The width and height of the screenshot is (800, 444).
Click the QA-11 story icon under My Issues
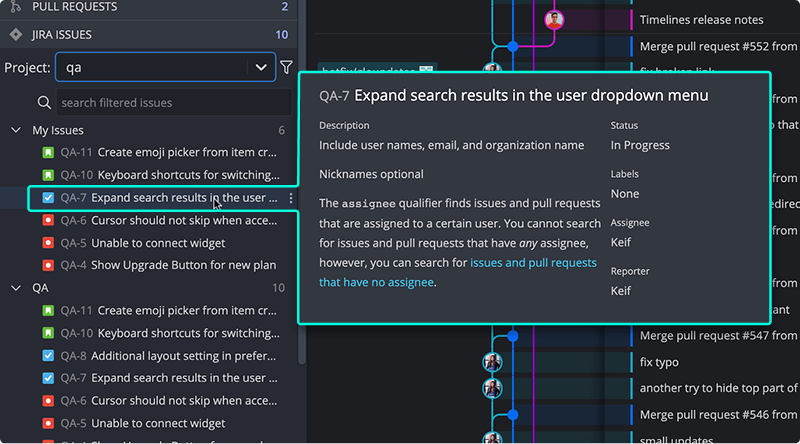click(48, 152)
